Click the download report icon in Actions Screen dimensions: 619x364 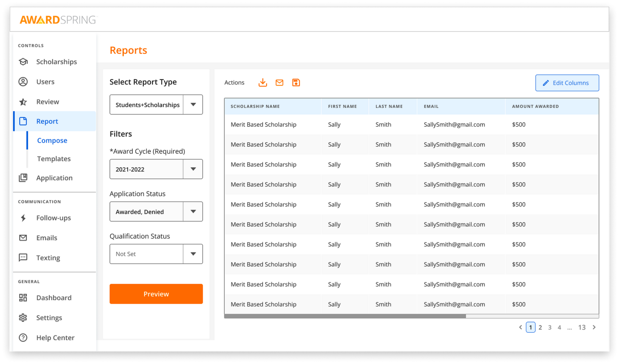(x=262, y=83)
